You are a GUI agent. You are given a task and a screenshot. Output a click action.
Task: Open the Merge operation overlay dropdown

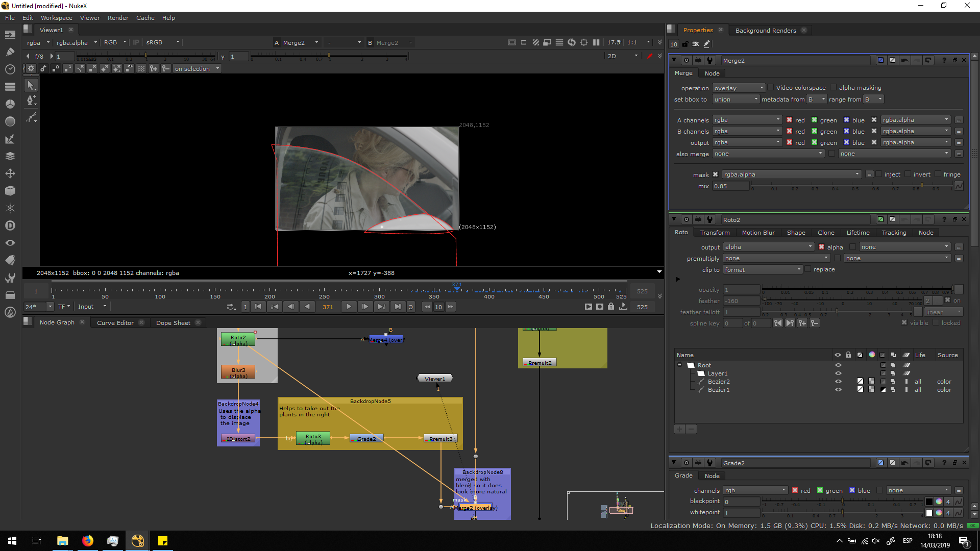click(738, 88)
